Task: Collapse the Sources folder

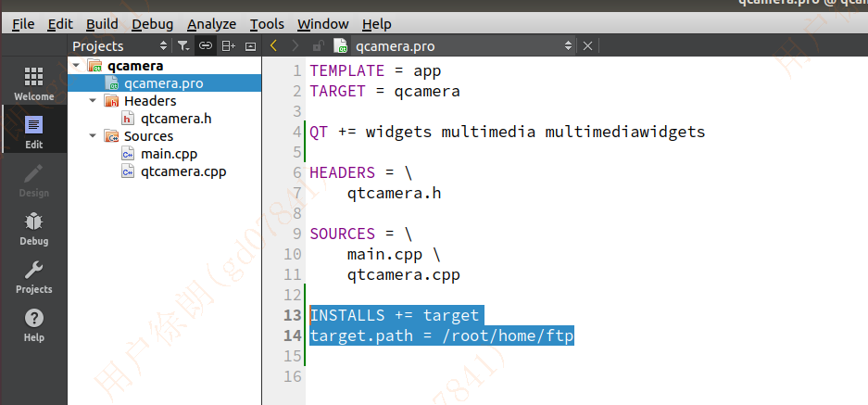Action: 93,136
